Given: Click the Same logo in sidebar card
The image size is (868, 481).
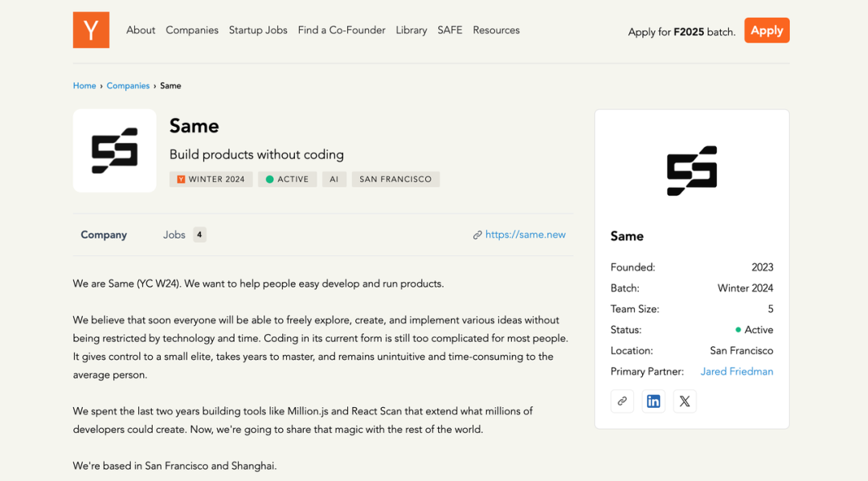Looking at the screenshot, I should coord(692,170).
